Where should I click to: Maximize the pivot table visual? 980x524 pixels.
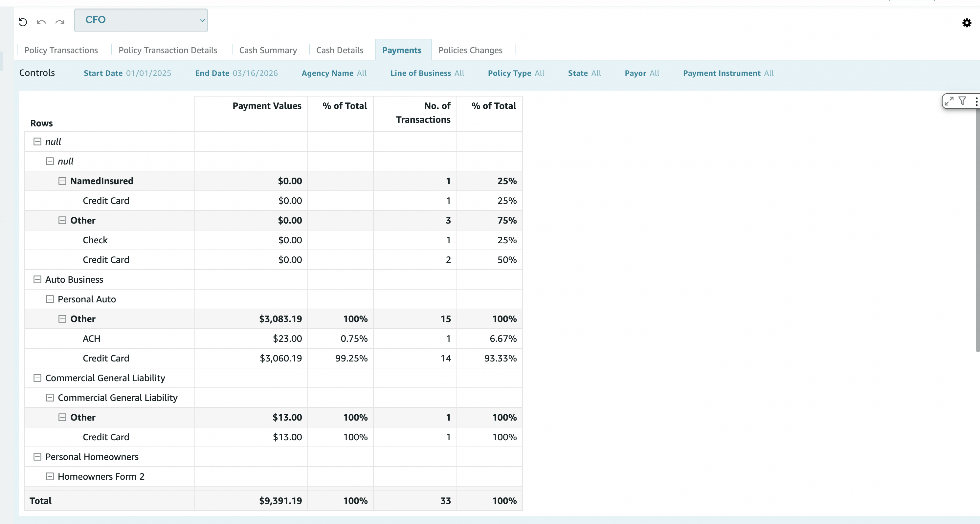tap(949, 101)
